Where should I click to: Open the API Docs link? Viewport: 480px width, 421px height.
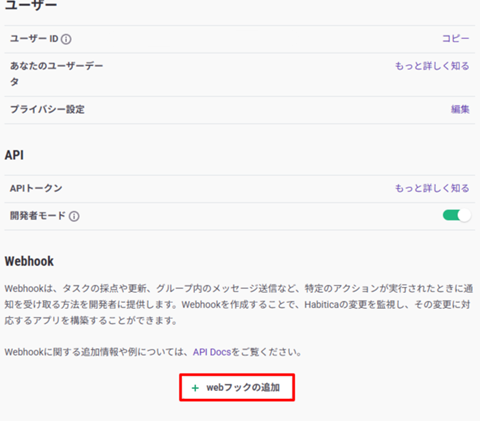click(x=212, y=352)
